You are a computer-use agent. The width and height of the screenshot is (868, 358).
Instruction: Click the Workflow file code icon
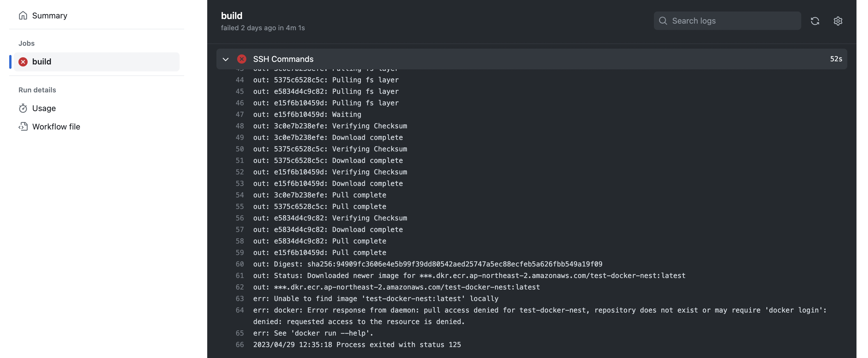23,127
